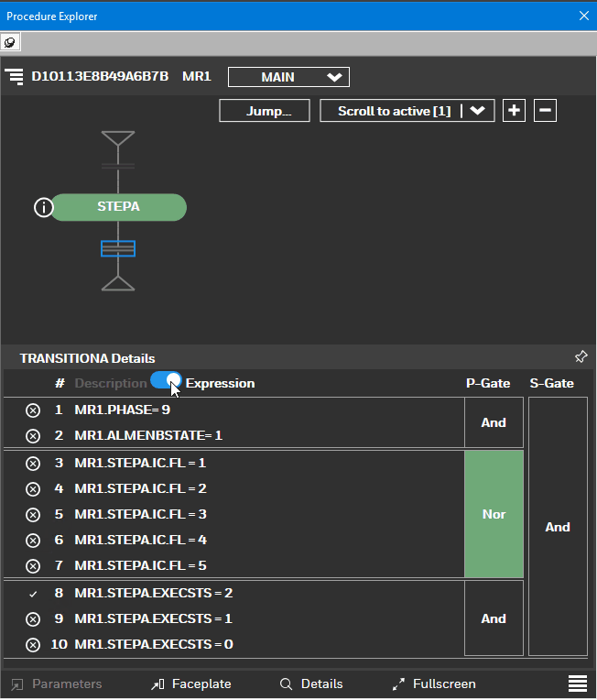Screen dimensions: 597x700
Task: Click the Expression label
Action: pyautogui.click(x=220, y=383)
